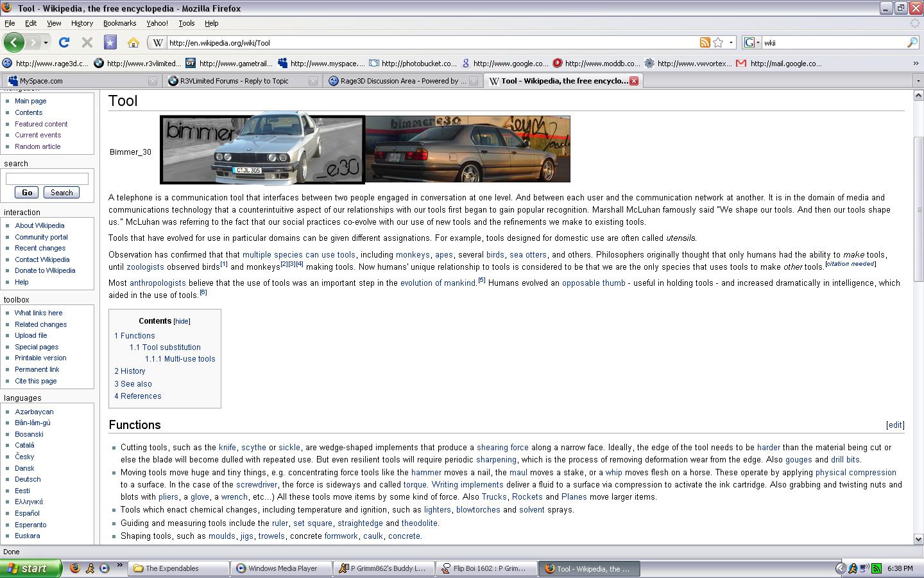The image size is (924, 578).
Task: Click the vertical scrollbar down arrow
Action: pos(918,539)
